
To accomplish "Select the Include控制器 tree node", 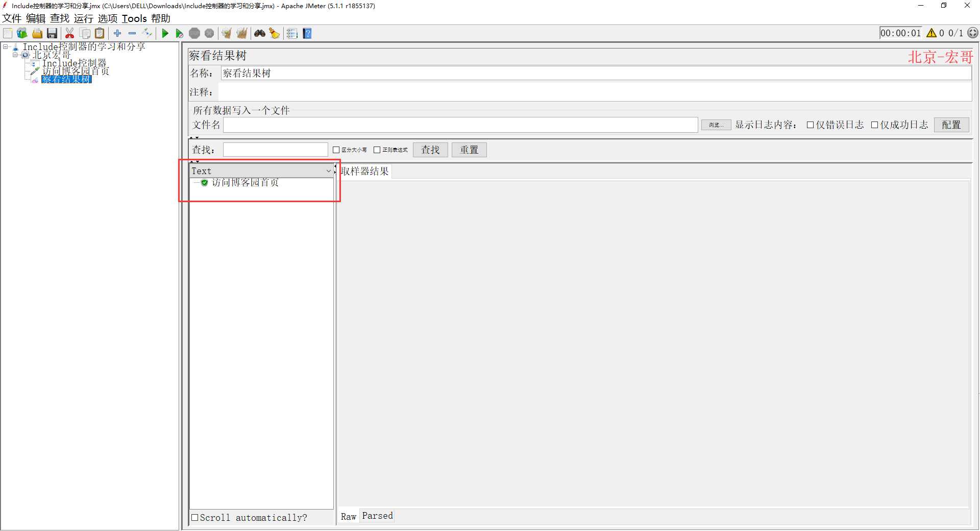I will coord(75,63).
